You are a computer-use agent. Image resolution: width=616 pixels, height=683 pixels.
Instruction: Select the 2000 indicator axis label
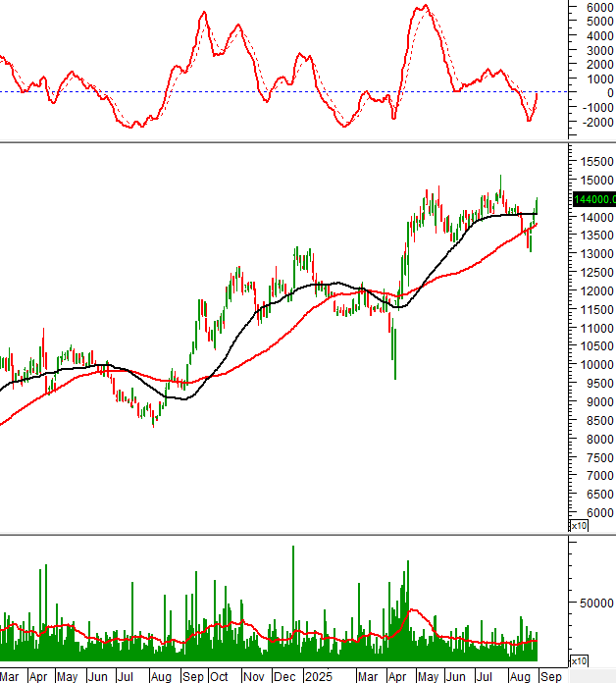coord(600,65)
